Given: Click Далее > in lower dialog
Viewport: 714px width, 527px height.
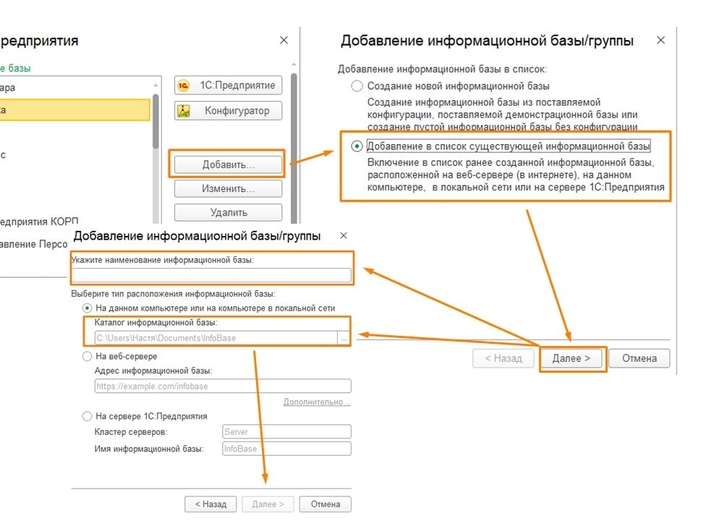Looking at the screenshot, I should [268, 504].
